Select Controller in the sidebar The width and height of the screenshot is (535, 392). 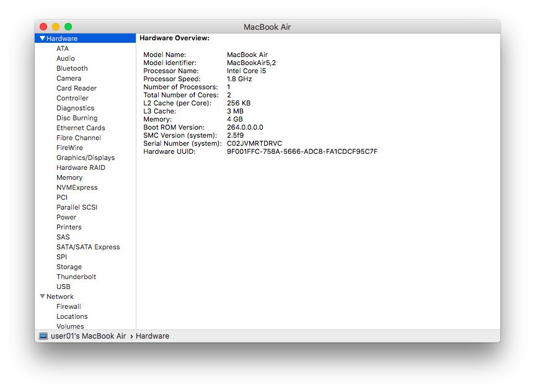(73, 98)
